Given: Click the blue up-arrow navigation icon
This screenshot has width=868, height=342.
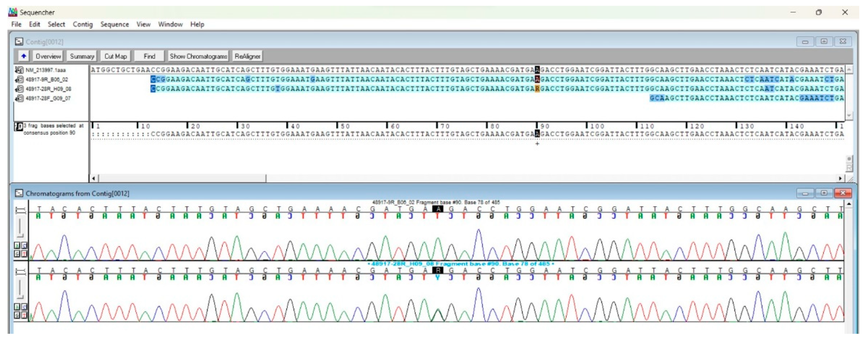Looking at the screenshot, I should [x=23, y=56].
